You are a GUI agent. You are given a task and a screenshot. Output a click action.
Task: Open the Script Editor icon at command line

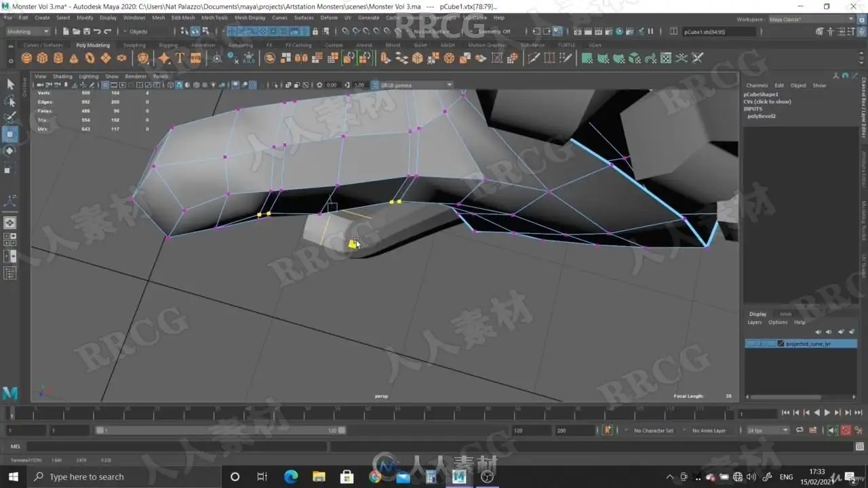point(860,446)
